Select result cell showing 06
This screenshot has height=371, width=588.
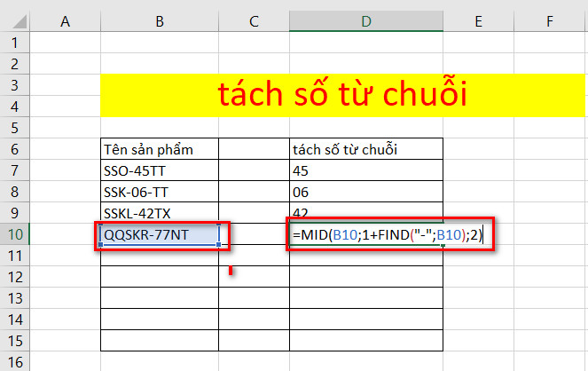(366, 192)
